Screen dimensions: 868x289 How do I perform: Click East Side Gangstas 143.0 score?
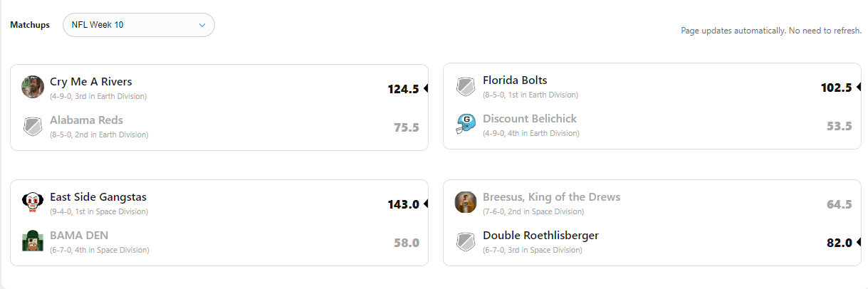click(403, 204)
